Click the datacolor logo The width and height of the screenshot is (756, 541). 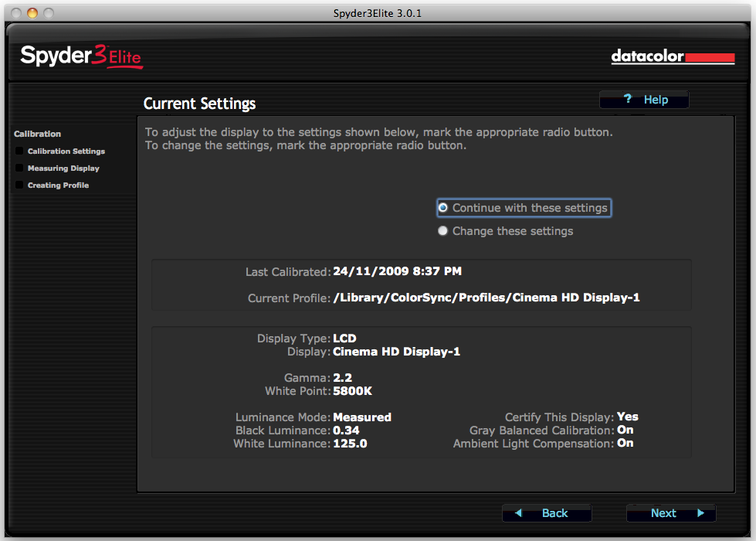click(x=673, y=56)
